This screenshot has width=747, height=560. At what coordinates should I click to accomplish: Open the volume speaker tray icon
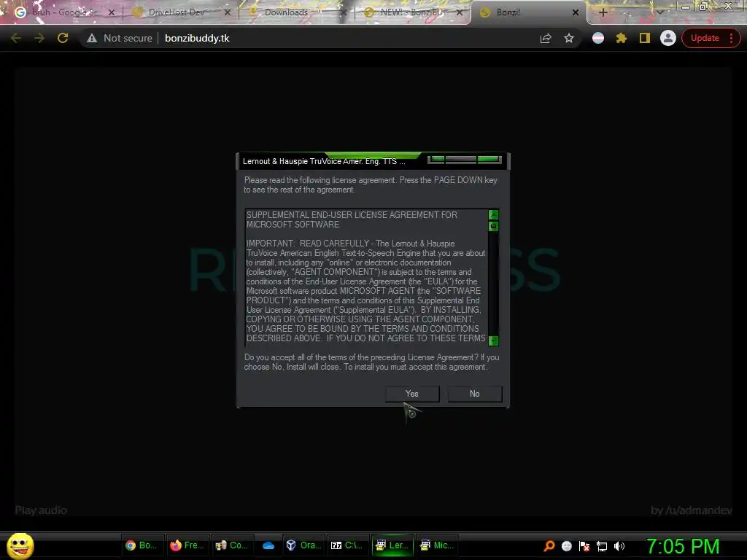pyautogui.click(x=619, y=546)
